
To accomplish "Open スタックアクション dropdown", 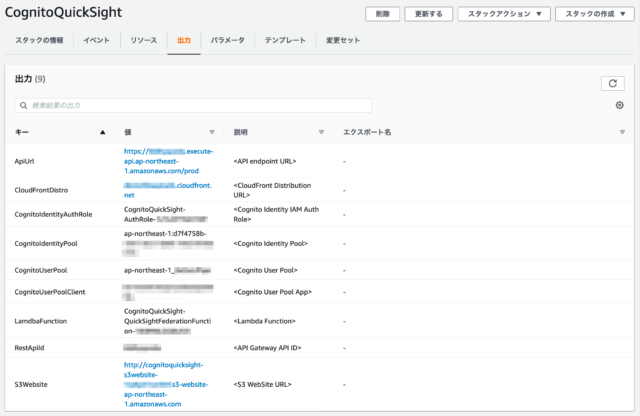I will click(504, 14).
